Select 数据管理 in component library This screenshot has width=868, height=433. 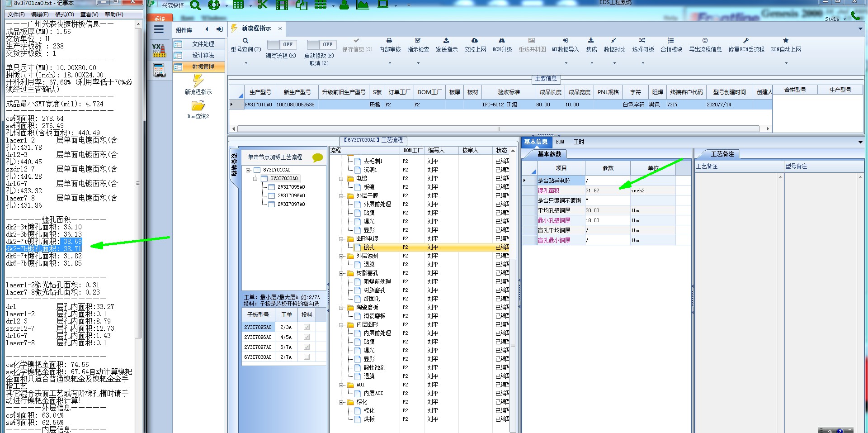[199, 67]
